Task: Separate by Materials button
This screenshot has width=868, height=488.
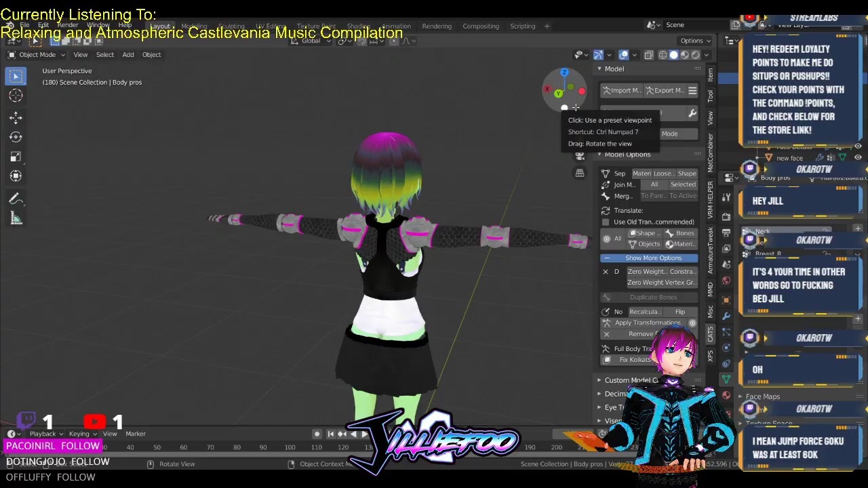Action: click(642, 174)
